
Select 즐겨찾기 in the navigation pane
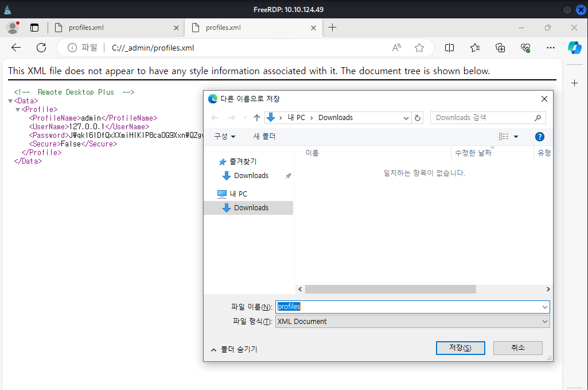pos(243,161)
